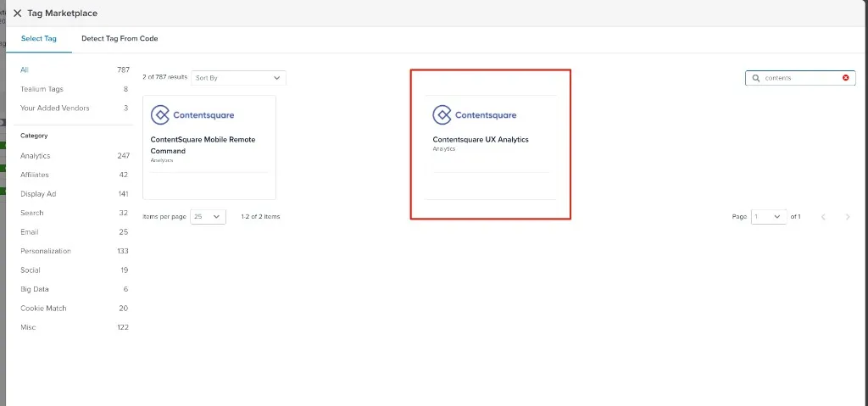Click into the tag search input field
This screenshot has height=406, width=868.
[800, 78]
